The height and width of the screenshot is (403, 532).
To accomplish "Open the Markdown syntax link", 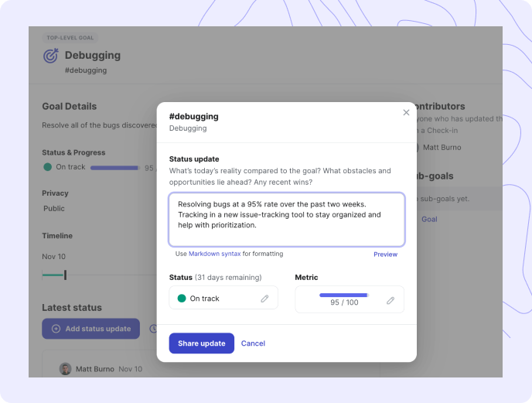I will (x=215, y=254).
